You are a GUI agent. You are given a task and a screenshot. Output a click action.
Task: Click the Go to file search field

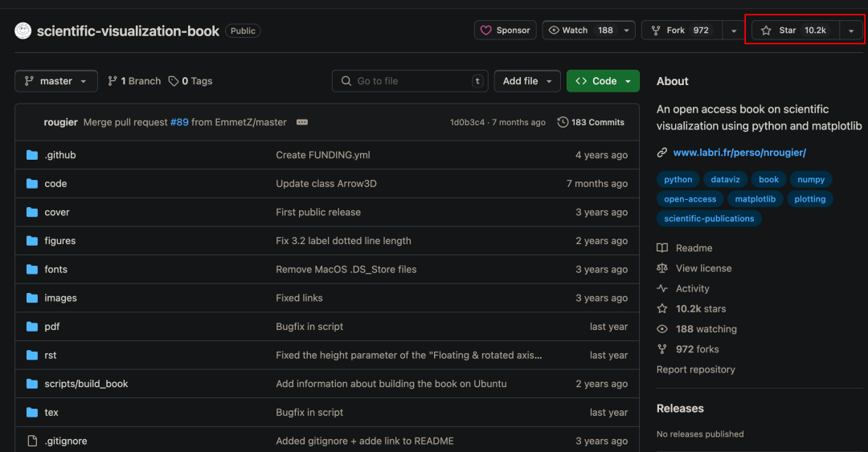410,81
